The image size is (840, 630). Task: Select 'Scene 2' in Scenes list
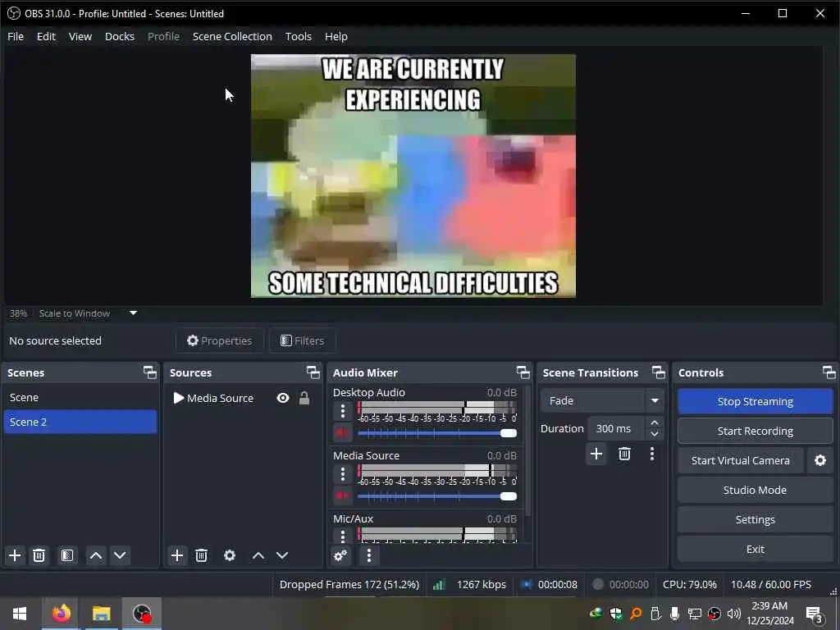[x=80, y=422]
